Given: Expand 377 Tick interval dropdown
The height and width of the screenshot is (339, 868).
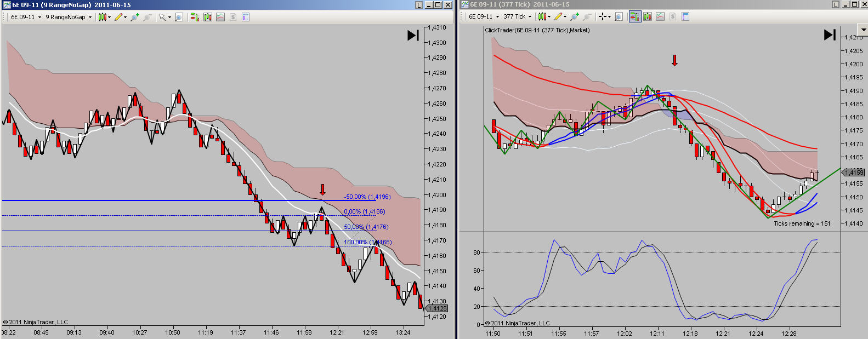Looking at the screenshot, I should [x=530, y=16].
